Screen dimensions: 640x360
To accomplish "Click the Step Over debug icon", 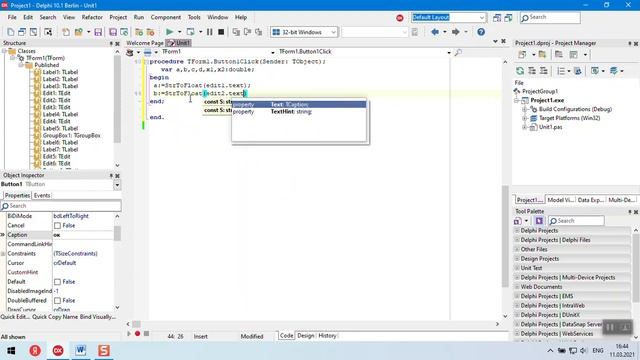I will tap(247, 32).
